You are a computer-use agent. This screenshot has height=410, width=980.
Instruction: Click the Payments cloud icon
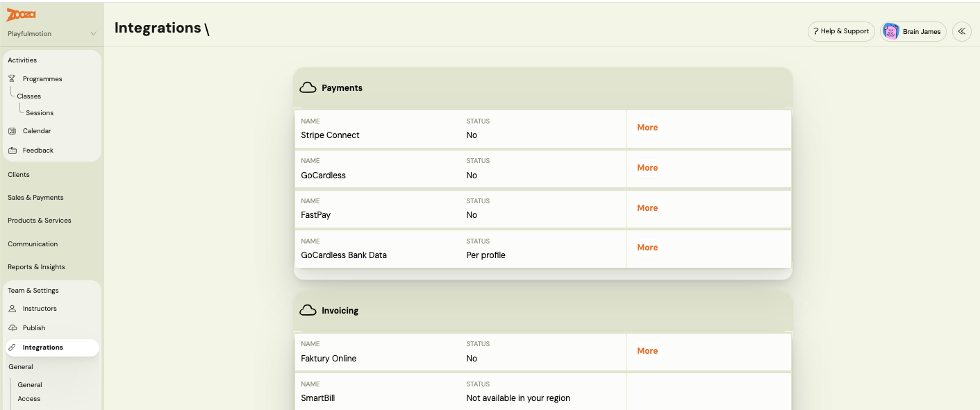click(x=308, y=88)
